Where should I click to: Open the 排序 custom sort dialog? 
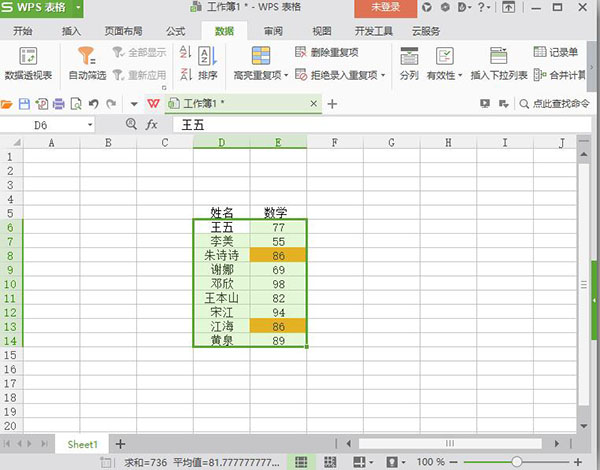click(x=208, y=64)
